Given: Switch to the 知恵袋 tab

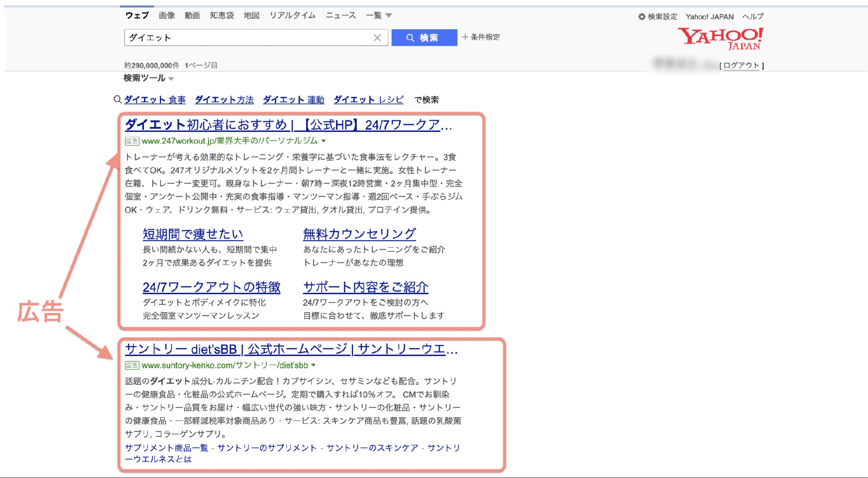Looking at the screenshot, I should pos(222,16).
